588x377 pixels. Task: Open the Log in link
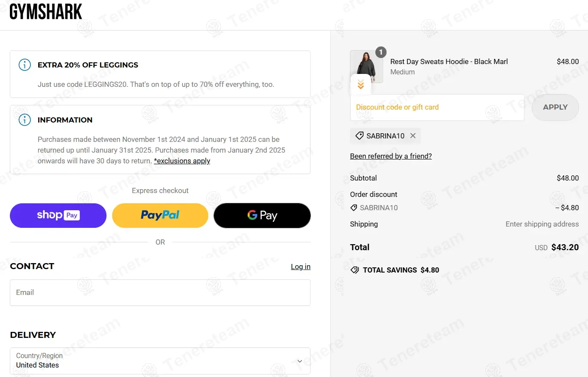(300, 267)
